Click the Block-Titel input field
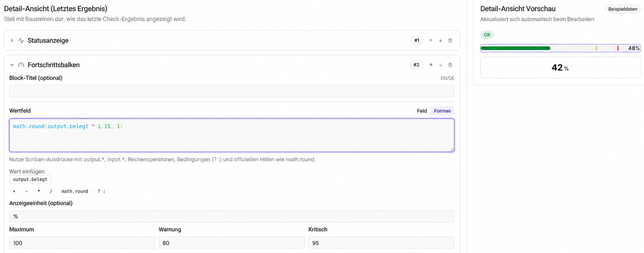This screenshot has width=644, height=253. [232, 91]
